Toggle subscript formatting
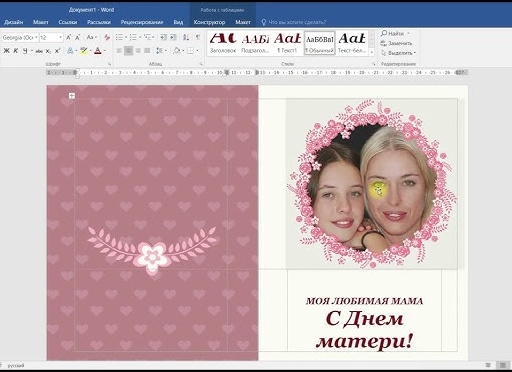The image size is (512, 372). [48, 51]
